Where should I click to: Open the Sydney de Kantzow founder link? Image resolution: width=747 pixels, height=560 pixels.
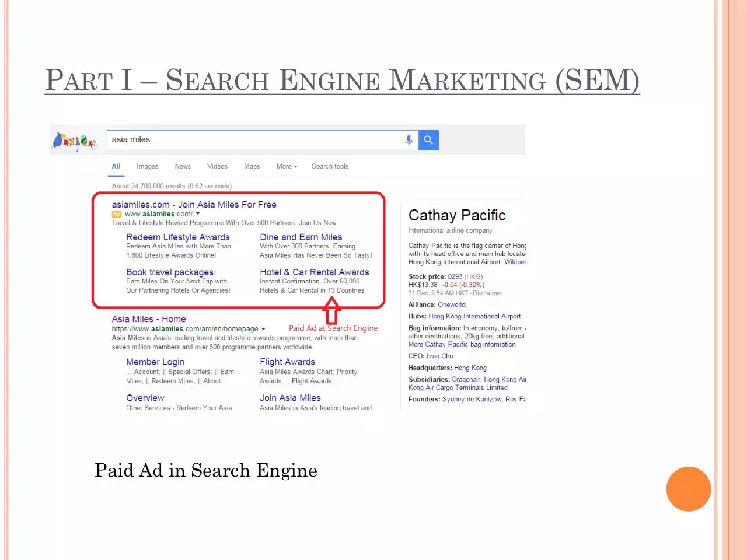pyautogui.click(x=472, y=399)
